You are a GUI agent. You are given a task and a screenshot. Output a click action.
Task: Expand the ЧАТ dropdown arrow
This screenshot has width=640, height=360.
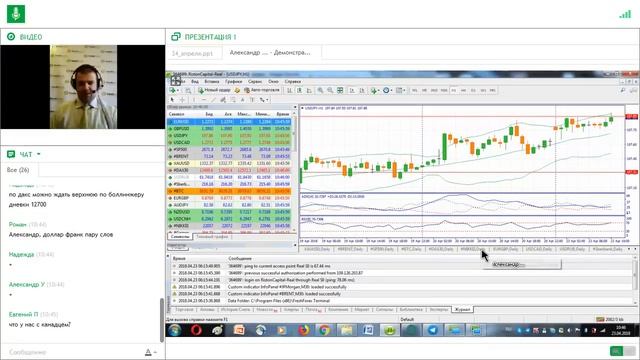click(x=39, y=154)
